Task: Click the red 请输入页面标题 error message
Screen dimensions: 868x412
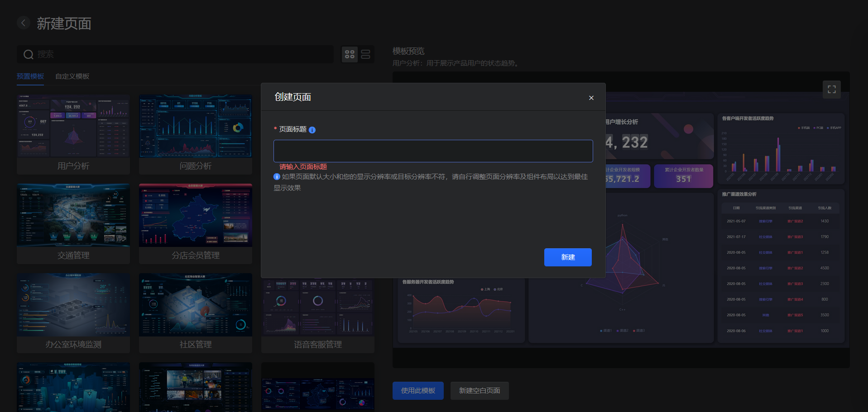Action: [x=303, y=167]
